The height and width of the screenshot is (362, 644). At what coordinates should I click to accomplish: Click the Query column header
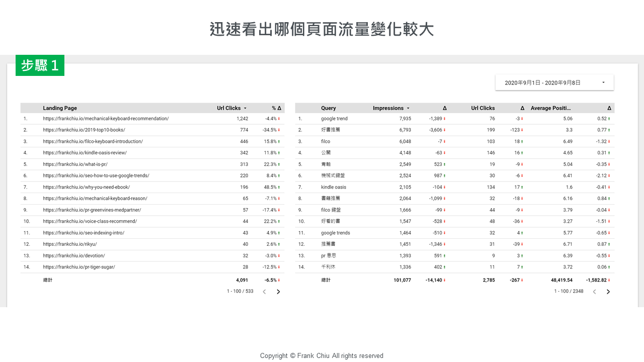[x=328, y=108]
